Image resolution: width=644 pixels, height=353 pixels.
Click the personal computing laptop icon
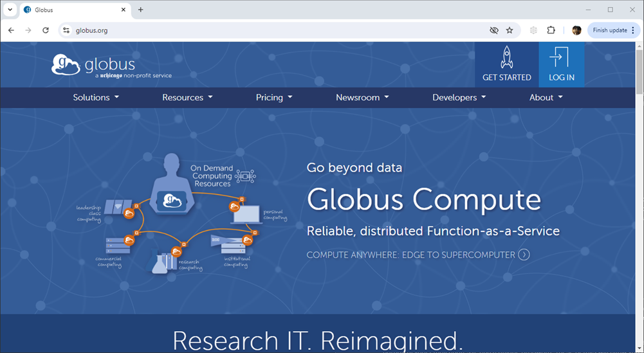[246, 215]
